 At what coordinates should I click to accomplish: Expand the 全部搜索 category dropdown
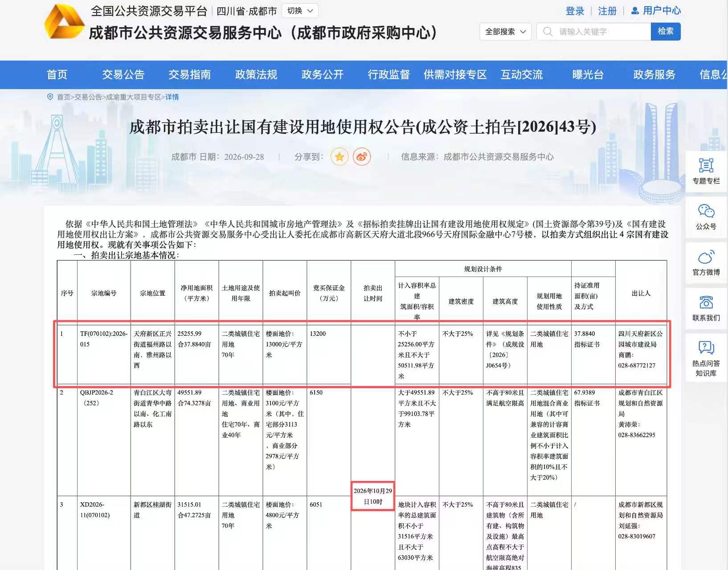click(x=505, y=32)
